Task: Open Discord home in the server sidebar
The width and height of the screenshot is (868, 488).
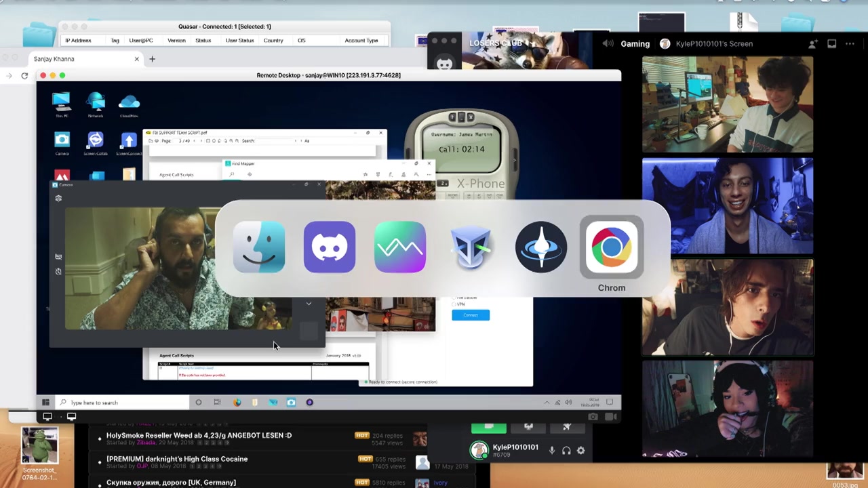Action: click(444, 64)
